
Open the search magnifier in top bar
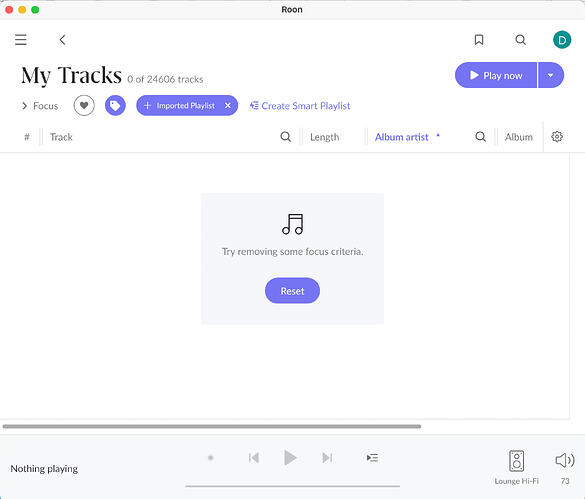point(520,40)
